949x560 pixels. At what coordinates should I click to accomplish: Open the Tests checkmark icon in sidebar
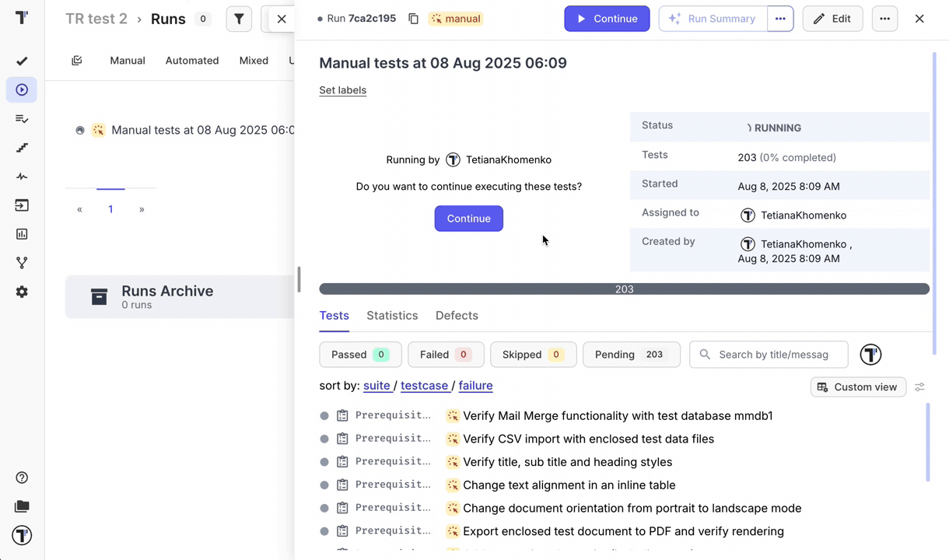22,61
